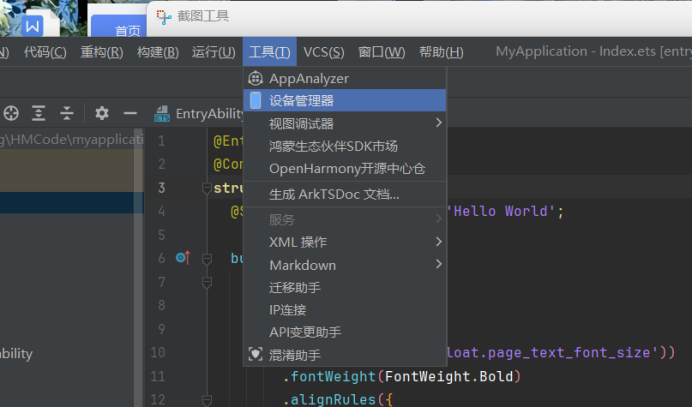Collapse the code fold at line 3

click(207, 189)
